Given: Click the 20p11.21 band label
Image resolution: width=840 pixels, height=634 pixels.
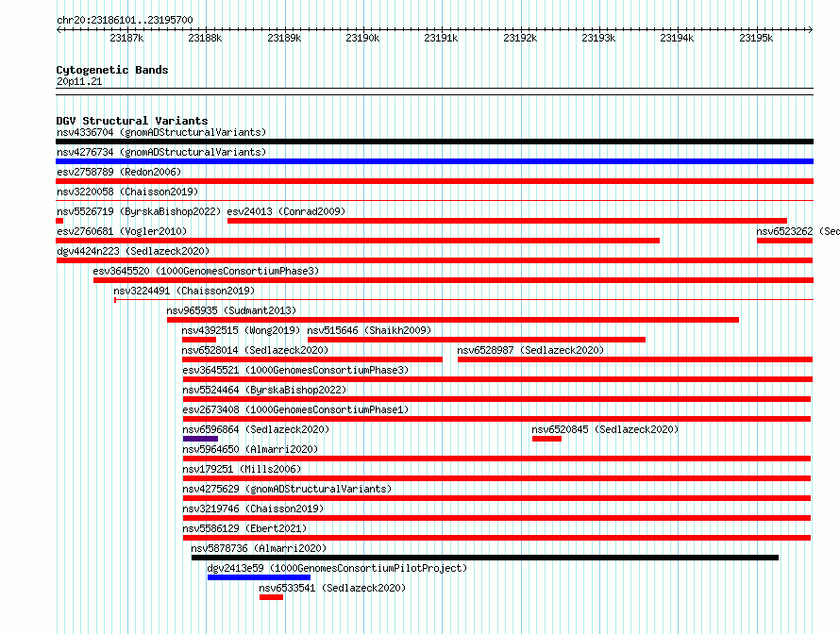Looking at the screenshot, I should [79, 81].
